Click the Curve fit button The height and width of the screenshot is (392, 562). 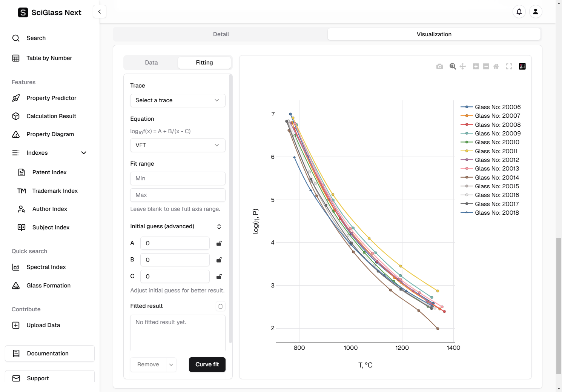point(207,364)
